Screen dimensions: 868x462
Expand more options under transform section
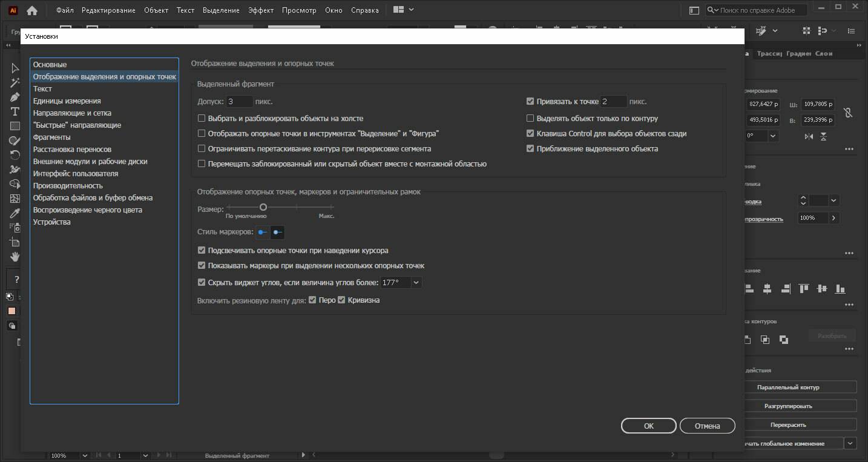coord(849,149)
